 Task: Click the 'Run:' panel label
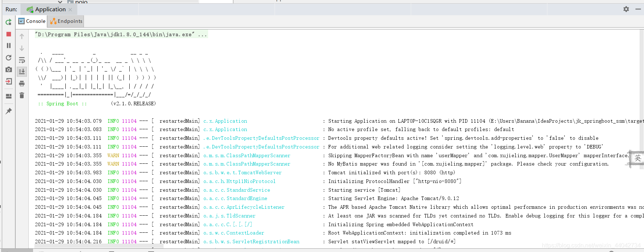coord(11,9)
